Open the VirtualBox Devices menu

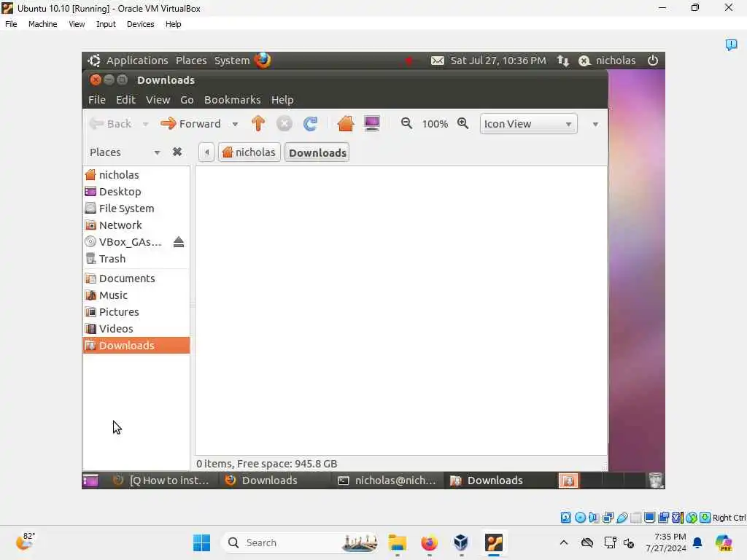pos(141,24)
